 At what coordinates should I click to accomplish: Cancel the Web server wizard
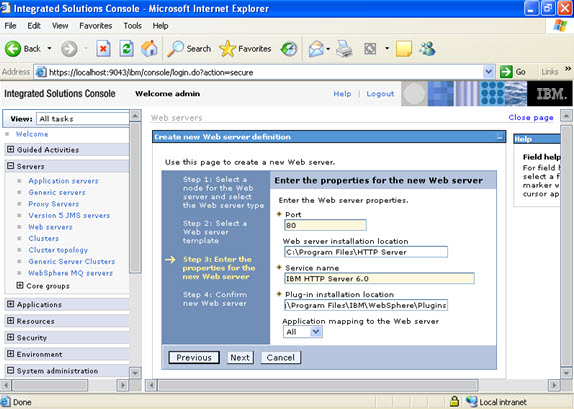point(280,357)
